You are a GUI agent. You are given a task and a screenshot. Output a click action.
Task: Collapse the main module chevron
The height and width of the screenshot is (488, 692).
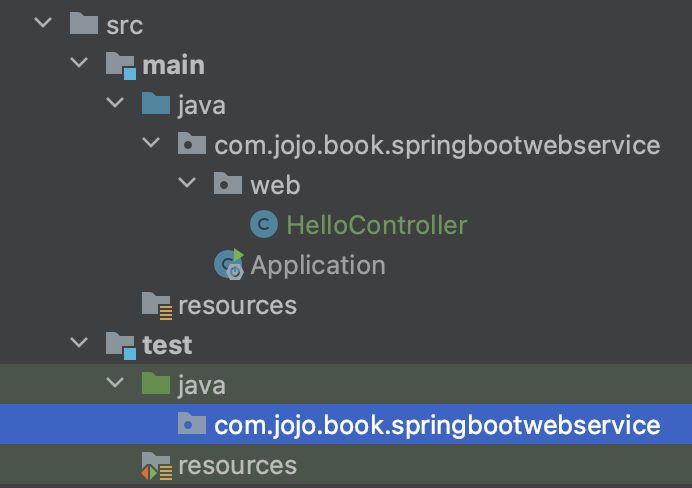tap(79, 62)
